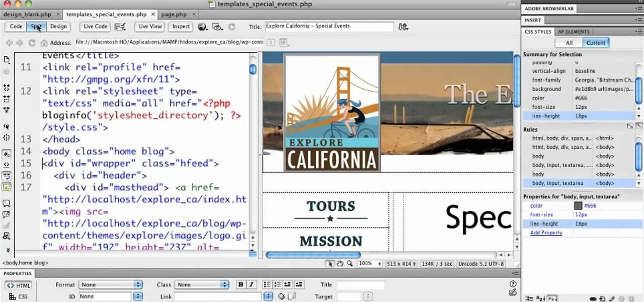Switch to Design view
The image size is (644, 302).
click(58, 27)
